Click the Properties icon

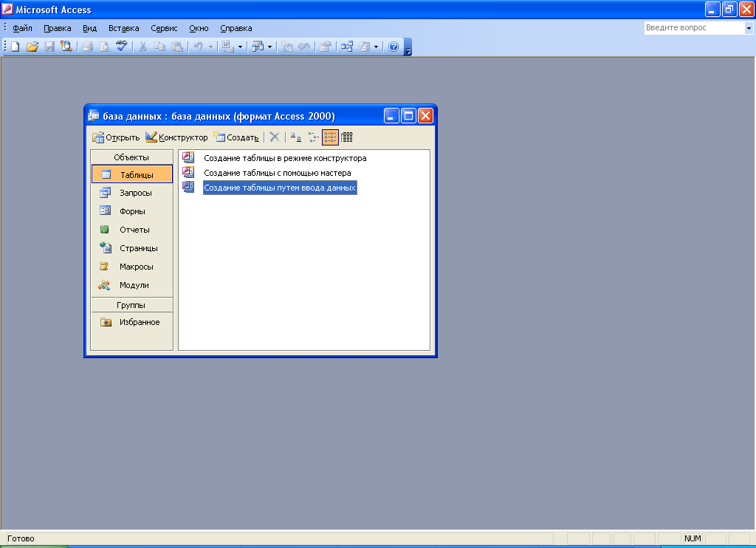pyautogui.click(x=326, y=47)
